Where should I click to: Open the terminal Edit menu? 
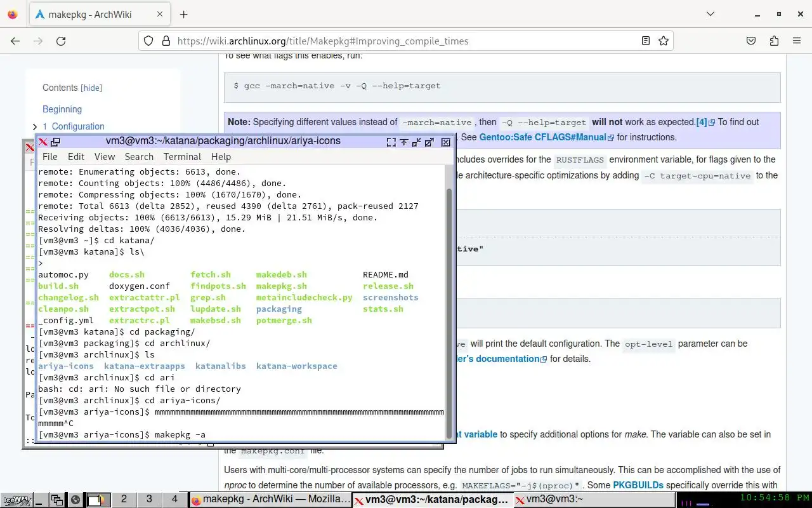point(76,157)
